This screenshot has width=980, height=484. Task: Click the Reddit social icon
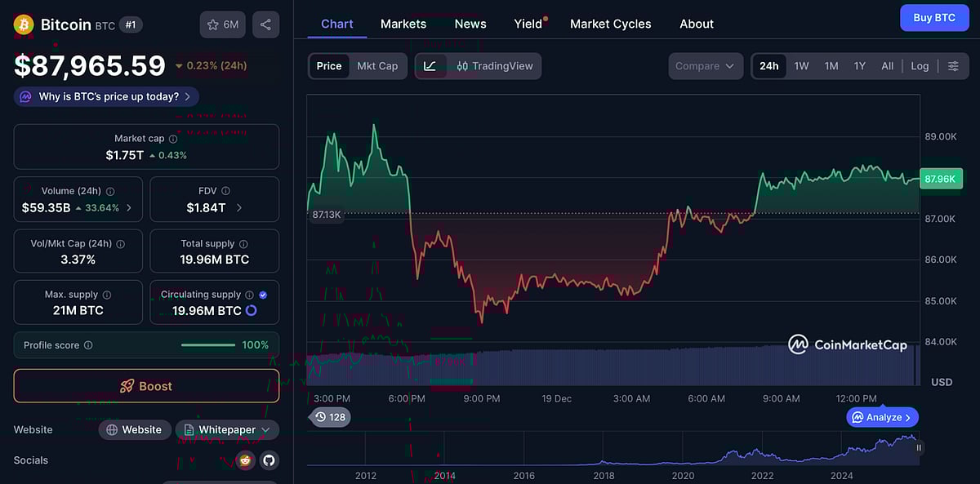[x=244, y=460]
